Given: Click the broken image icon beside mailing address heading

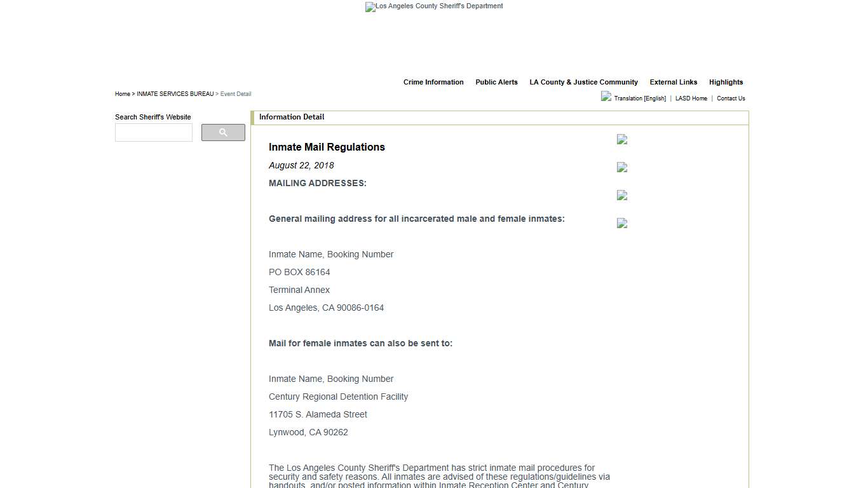Looking at the screenshot, I should pos(621,224).
